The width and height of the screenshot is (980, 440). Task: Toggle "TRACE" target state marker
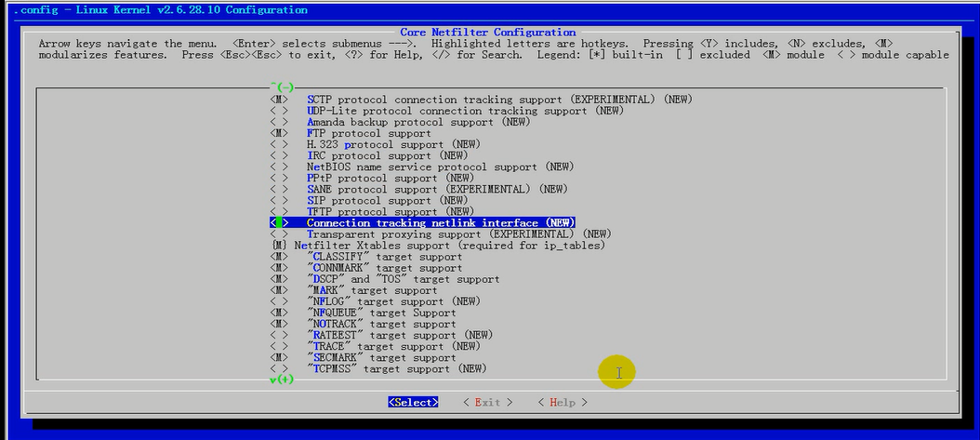point(279,347)
